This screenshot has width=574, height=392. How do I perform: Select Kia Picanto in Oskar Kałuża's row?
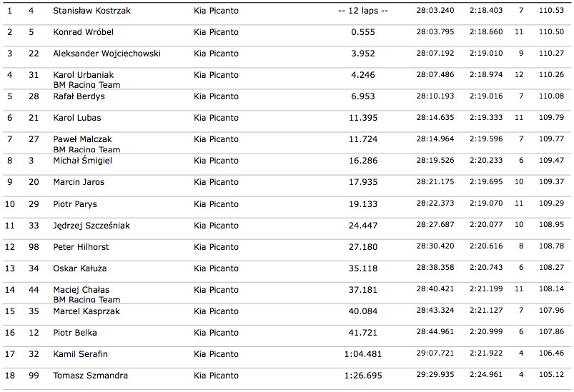[216, 268]
